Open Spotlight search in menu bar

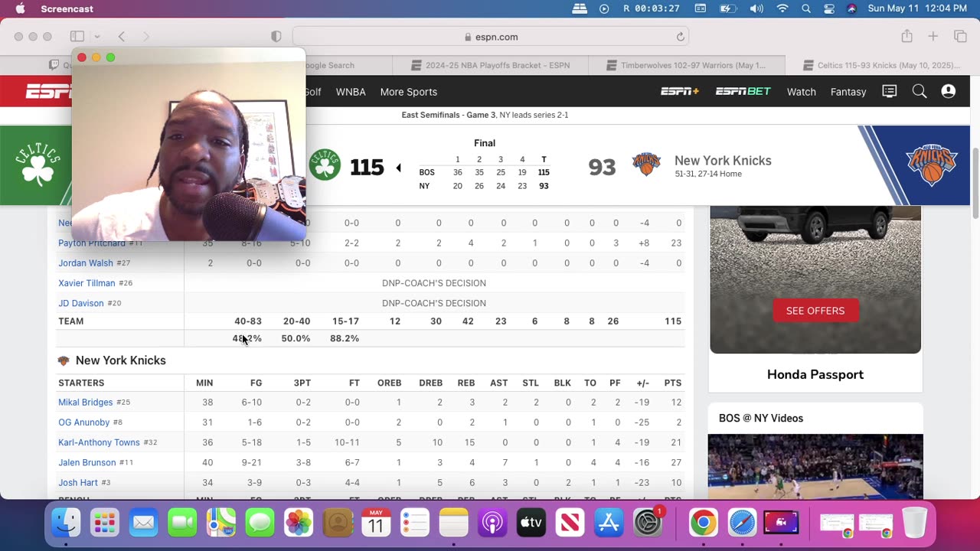tap(806, 8)
